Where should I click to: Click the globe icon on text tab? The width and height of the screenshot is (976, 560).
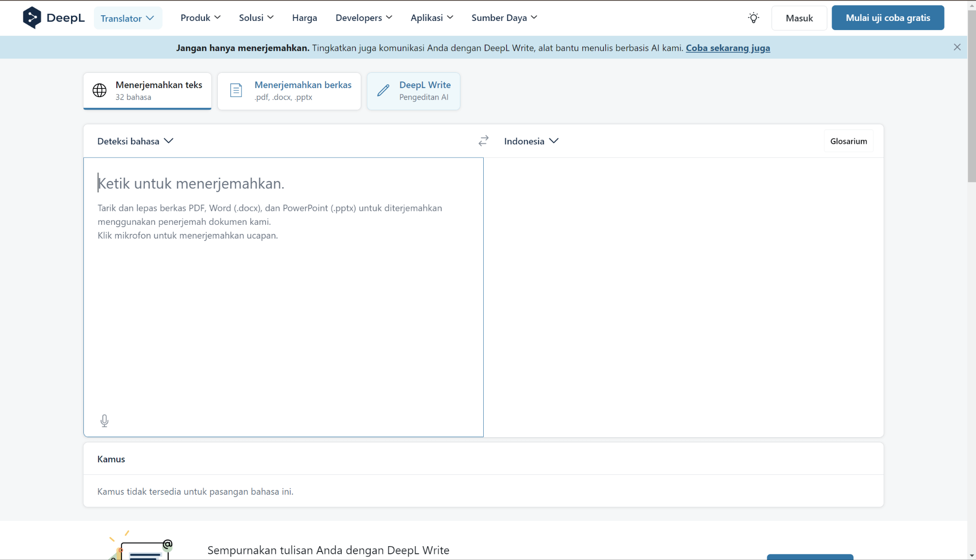[x=100, y=90]
